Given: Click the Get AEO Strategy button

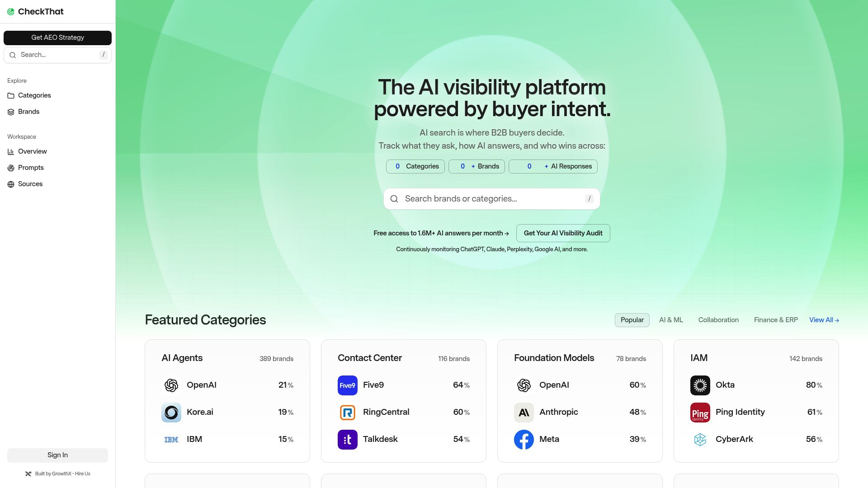Looking at the screenshot, I should click(x=57, y=38).
